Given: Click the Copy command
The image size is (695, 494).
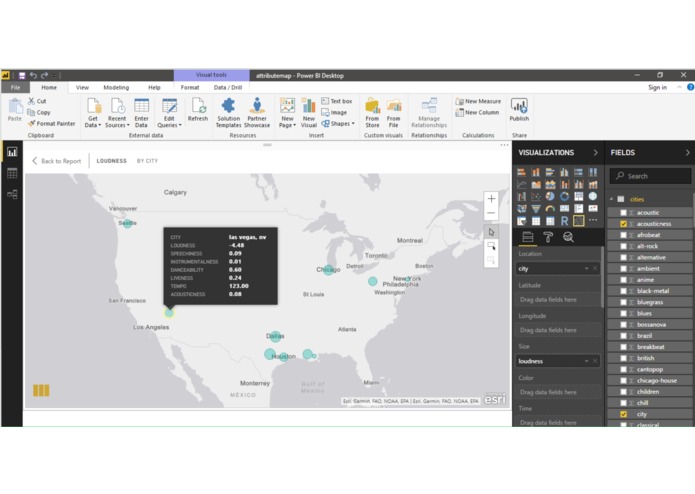Looking at the screenshot, I should click(39, 113).
